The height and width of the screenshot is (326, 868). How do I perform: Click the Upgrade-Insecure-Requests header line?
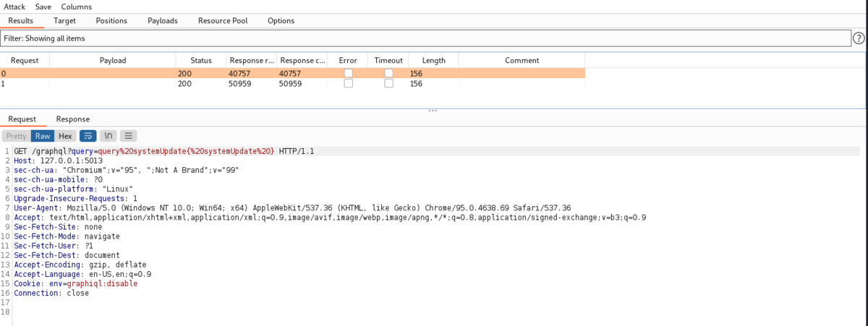click(x=75, y=198)
